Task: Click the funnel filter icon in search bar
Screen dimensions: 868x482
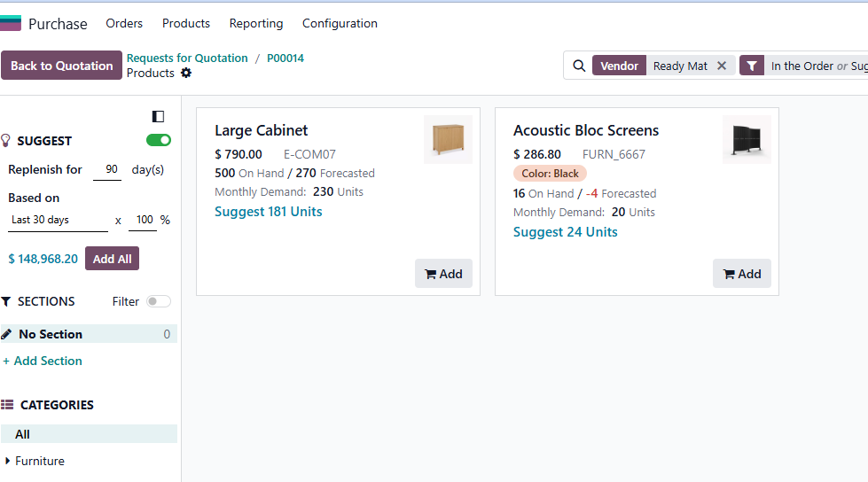Action: point(752,66)
